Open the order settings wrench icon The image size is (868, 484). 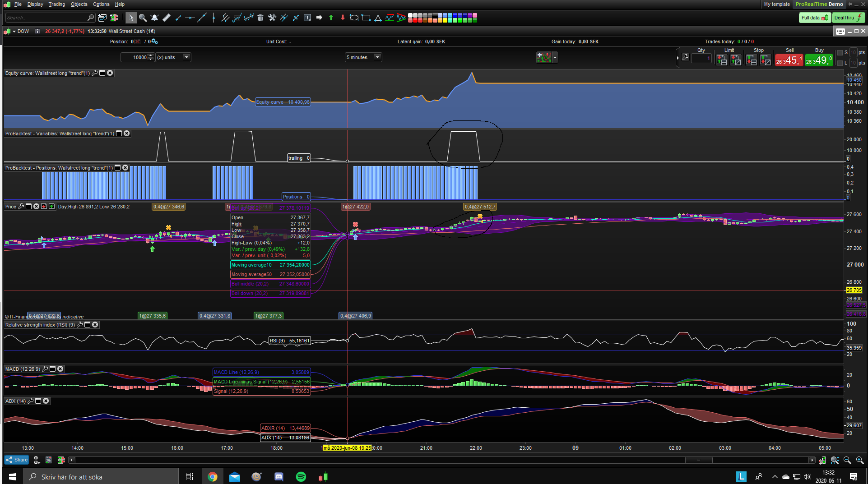685,57
